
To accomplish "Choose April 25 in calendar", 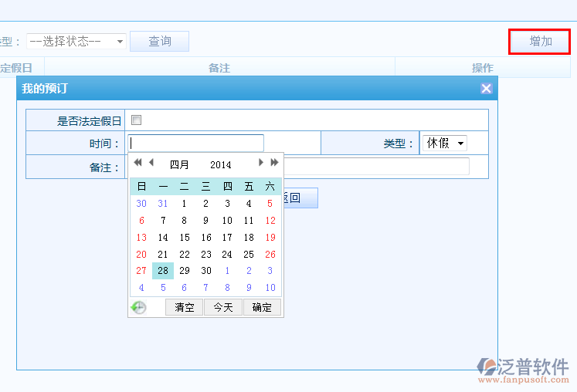I will [x=249, y=255].
